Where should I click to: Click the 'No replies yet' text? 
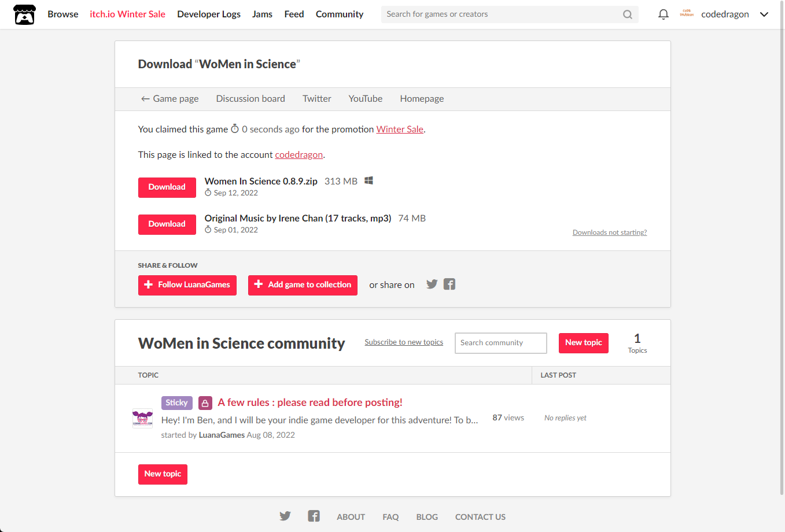[565, 418]
